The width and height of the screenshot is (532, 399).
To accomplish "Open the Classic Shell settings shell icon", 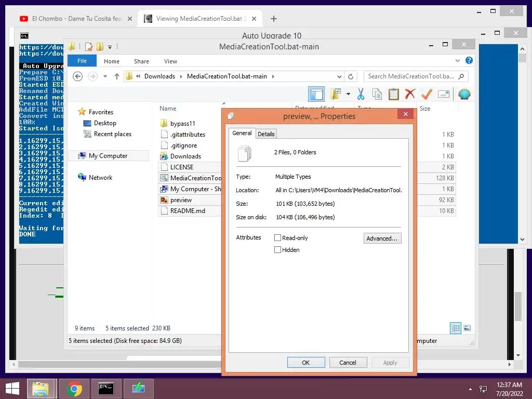I will click(464, 94).
